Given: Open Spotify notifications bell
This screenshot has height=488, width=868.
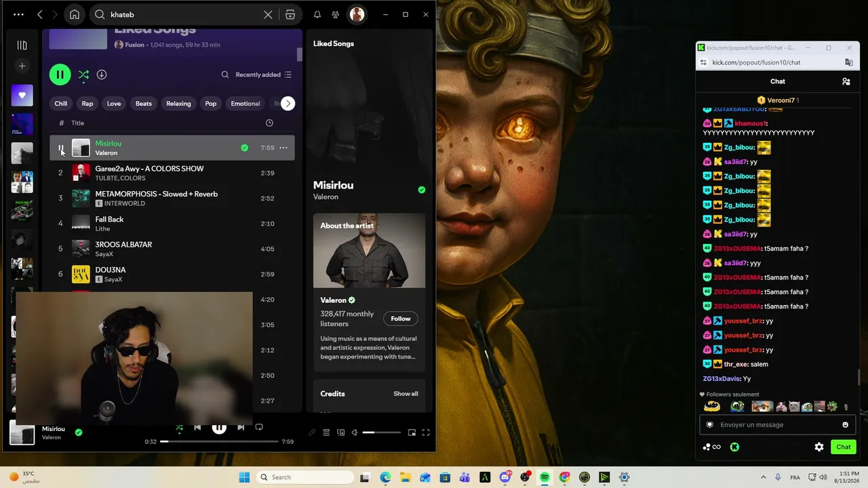Looking at the screenshot, I should coord(317,14).
